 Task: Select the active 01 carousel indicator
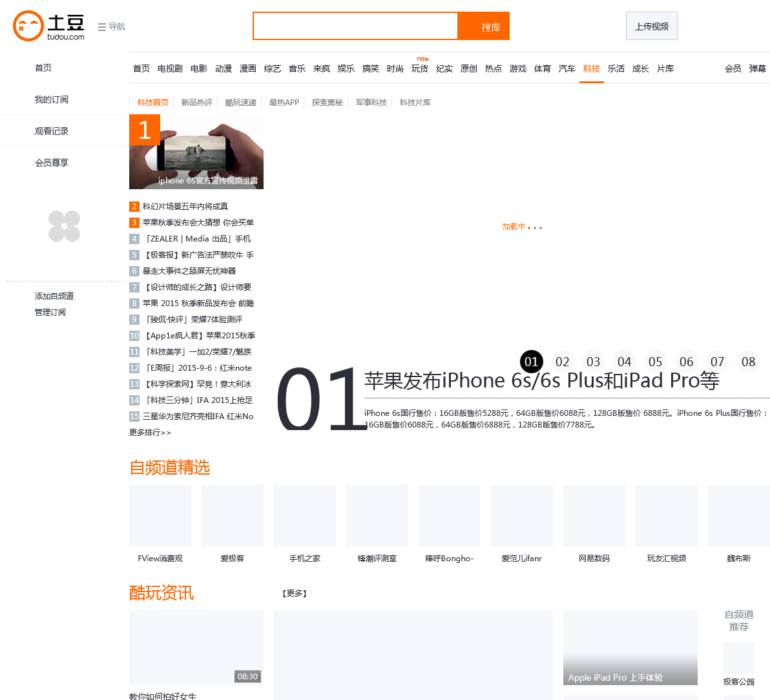(x=532, y=362)
